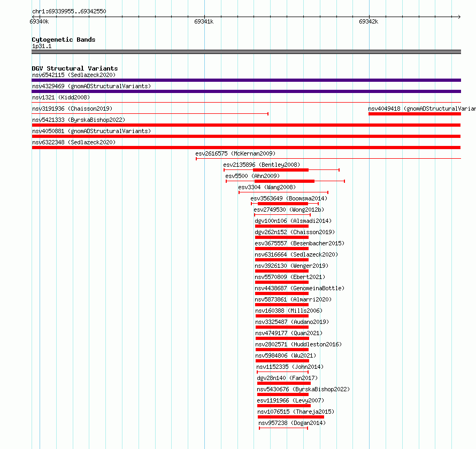Click the 1p31.1 band label
This screenshot has height=449, width=476.
[42, 46]
